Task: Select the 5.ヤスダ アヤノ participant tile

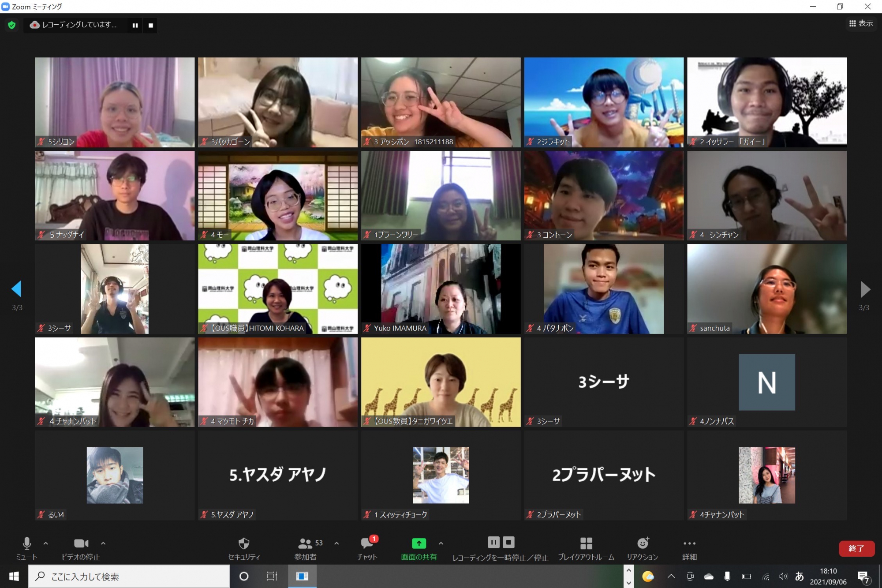Action: (x=278, y=475)
